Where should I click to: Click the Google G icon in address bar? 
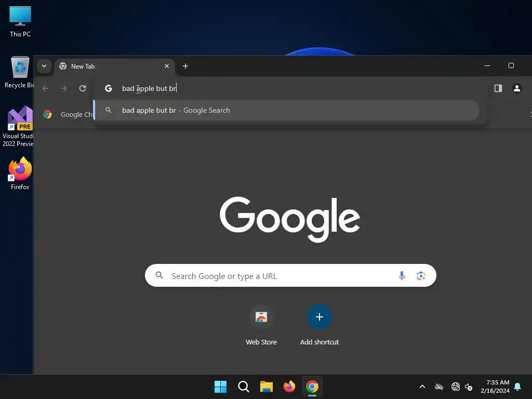tap(109, 88)
